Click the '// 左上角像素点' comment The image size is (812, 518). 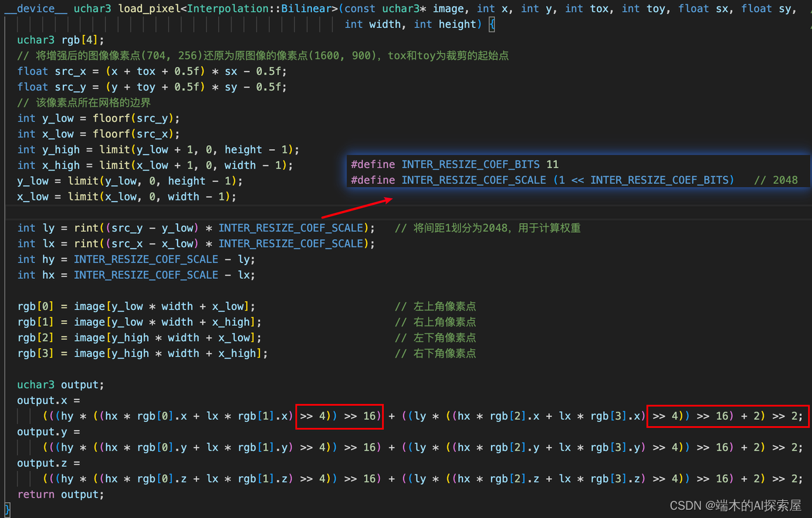[x=435, y=306]
